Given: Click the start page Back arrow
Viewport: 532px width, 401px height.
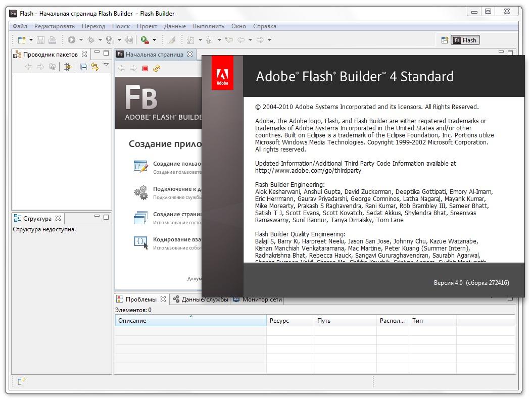Looking at the screenshot, I should tap(122, 69).
